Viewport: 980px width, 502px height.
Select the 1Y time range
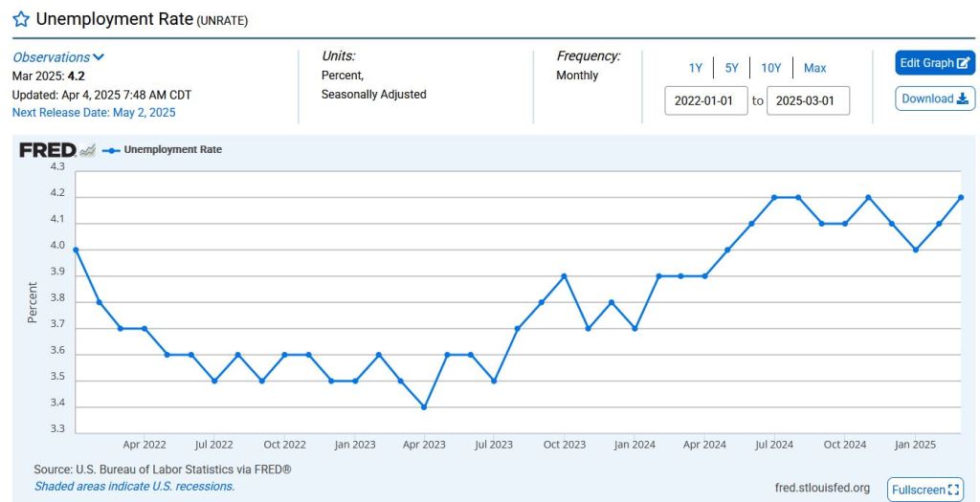click(x=696, y=68)
